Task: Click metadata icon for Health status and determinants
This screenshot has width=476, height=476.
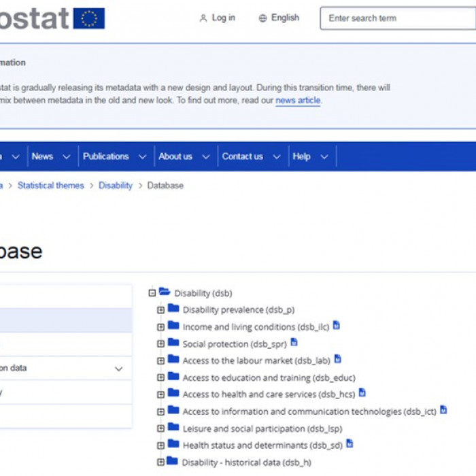Action: (x=350, y=443)
